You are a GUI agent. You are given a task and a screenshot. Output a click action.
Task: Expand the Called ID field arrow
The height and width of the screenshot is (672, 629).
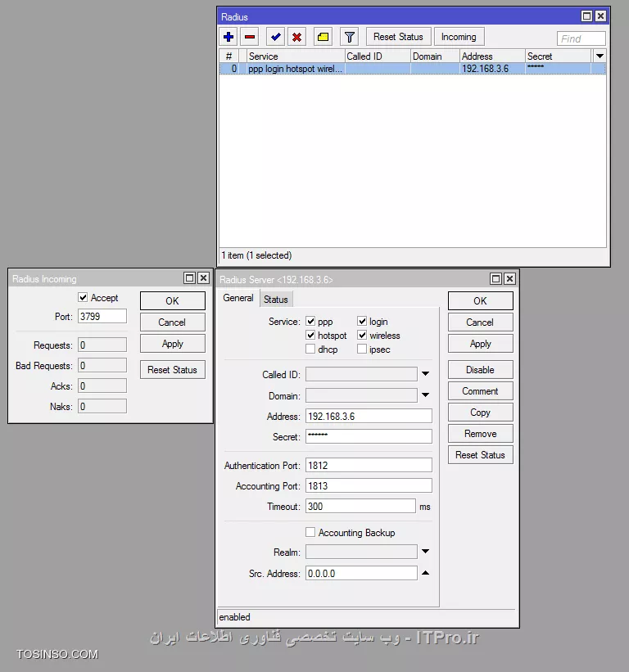pos(425,374)
